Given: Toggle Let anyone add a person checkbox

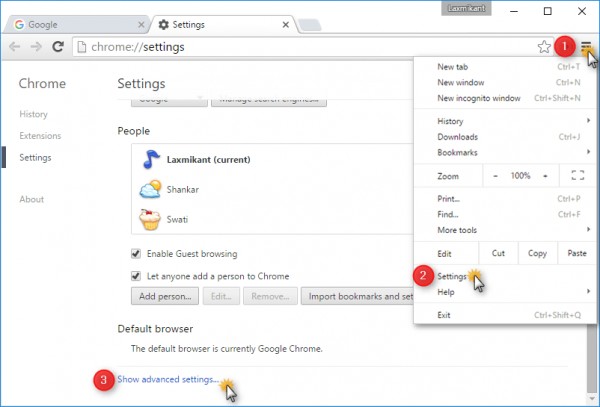Looking at the screenshot, I should pyautogui.click(x=136, y=276).
